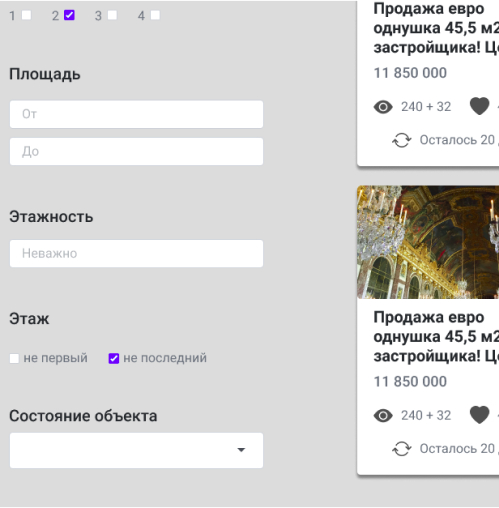
Task: Click the 'Площадь' section heading
Action: (x=45, y=74)
